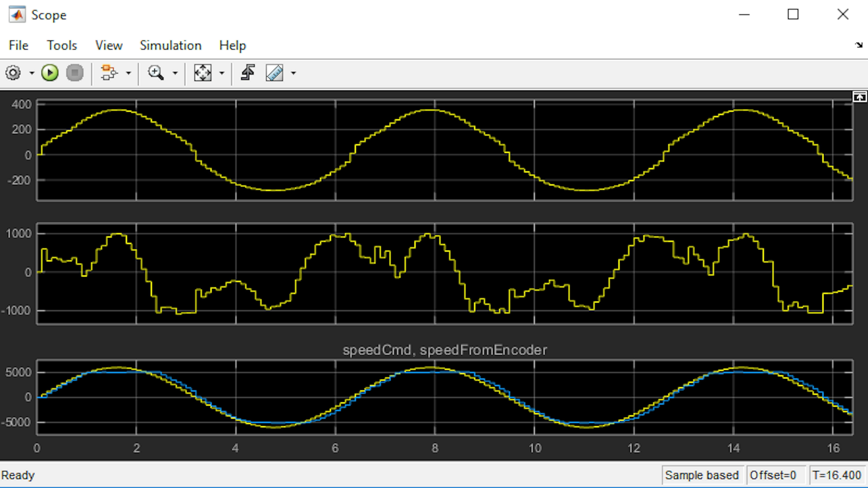Image resolution: width=868 pixels, height=488 pixels.
Task: Open the Simulation menu
Action: pyautogui.click(x=171, y=45)
